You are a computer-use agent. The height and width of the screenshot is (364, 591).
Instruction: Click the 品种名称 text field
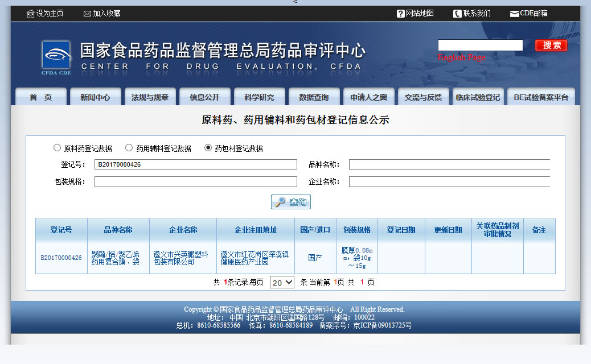pyautogui.click(x=449, y=164)
